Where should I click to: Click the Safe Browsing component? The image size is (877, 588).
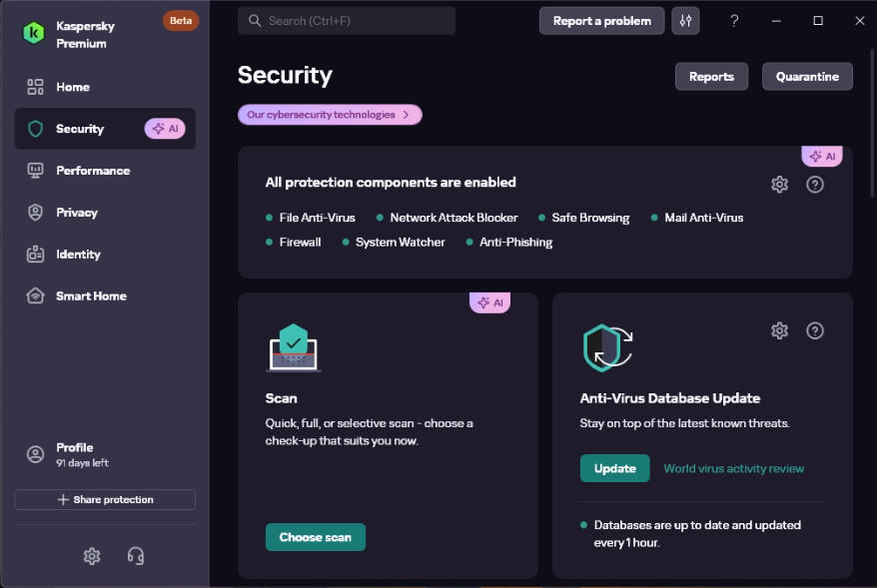(584, 218)
